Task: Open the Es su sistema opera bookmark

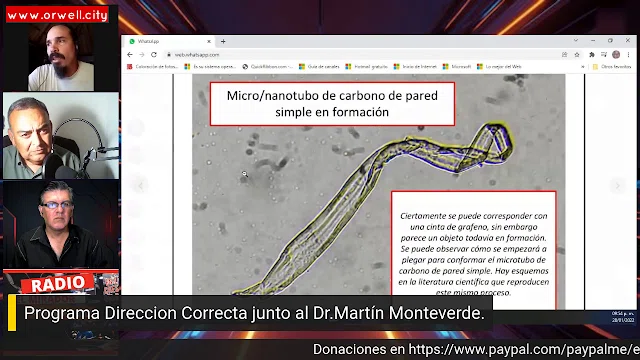Action: [x=210, y=67]
